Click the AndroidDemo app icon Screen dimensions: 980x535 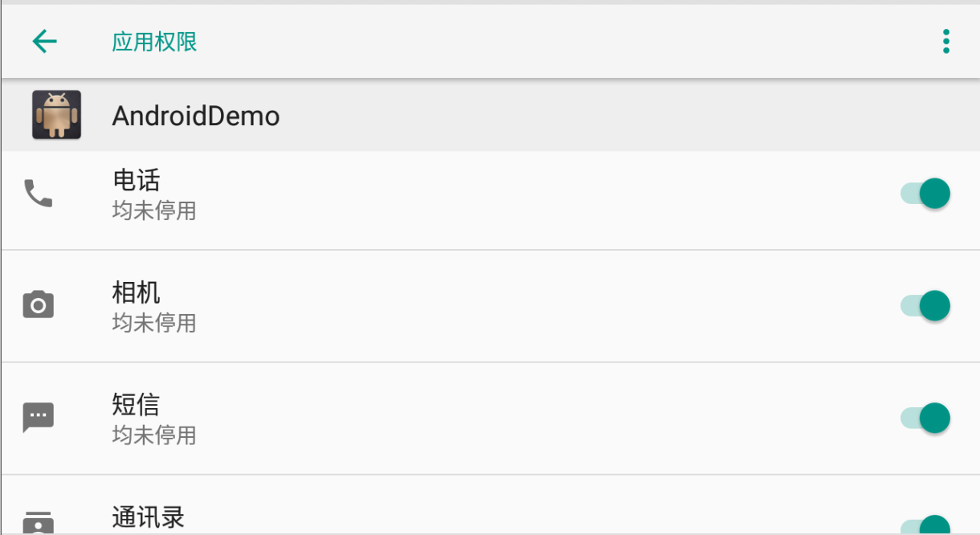point(56,115)
